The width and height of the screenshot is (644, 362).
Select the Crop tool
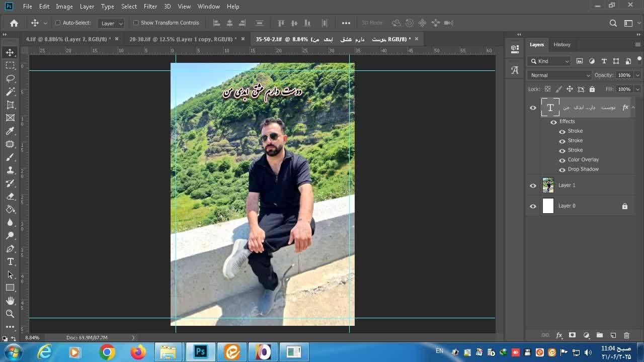(10, 105)
